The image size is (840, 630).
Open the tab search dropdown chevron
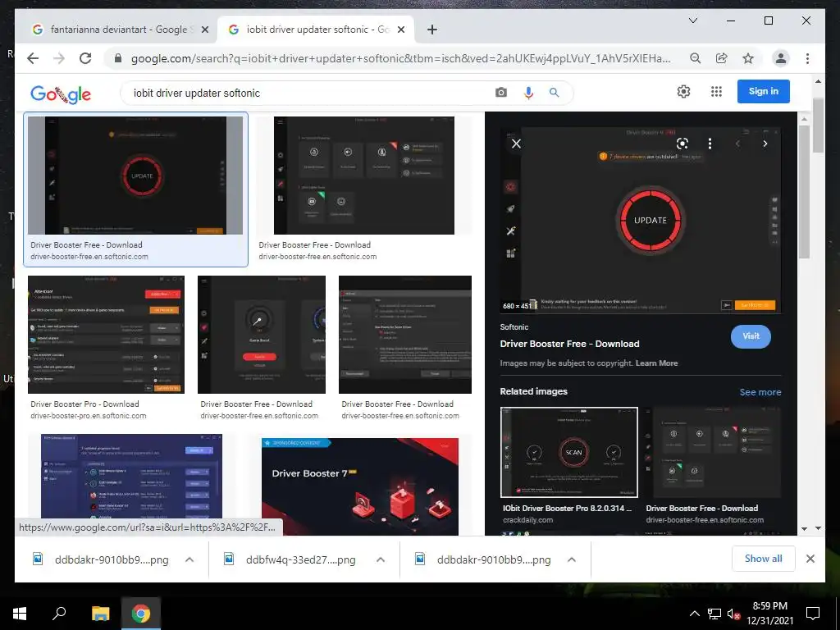[692, 21]
